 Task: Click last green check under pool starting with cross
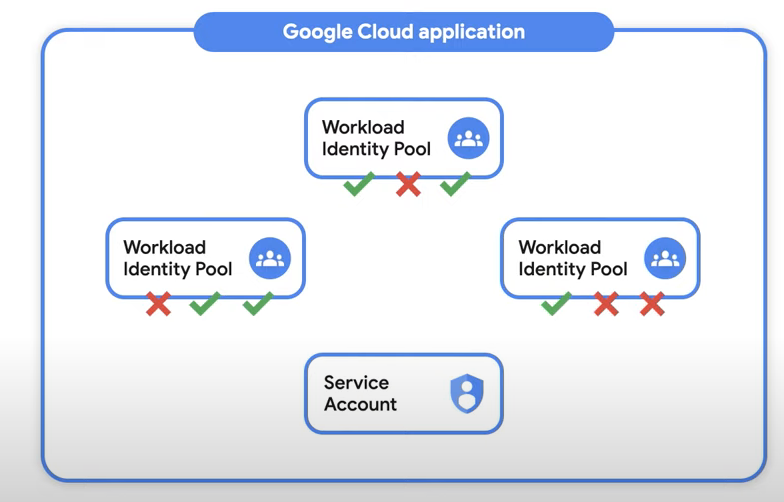click(x=258, y=304)
